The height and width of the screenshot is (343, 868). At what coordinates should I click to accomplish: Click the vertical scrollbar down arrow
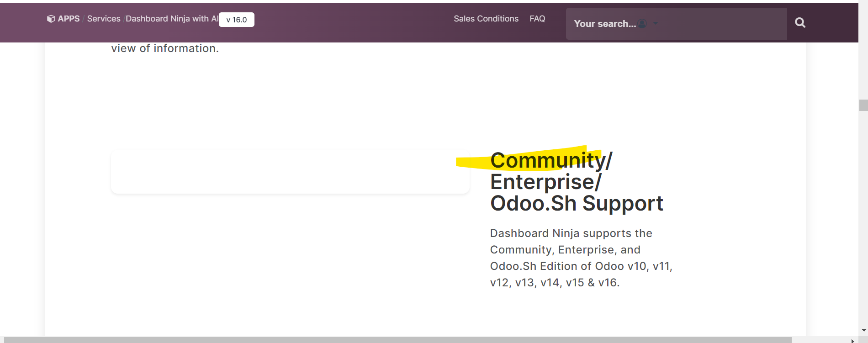tap(863, 330)
